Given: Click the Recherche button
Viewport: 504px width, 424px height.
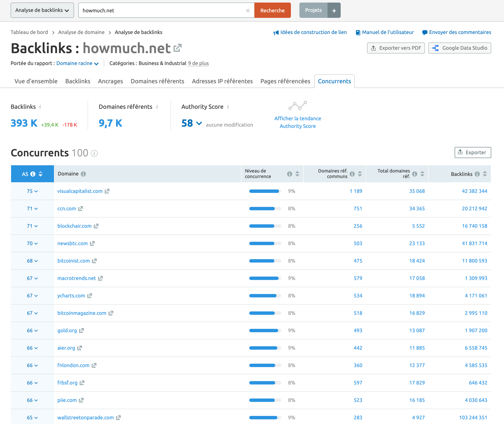Looking at the screenshot, I should click(x=272, y=10).
